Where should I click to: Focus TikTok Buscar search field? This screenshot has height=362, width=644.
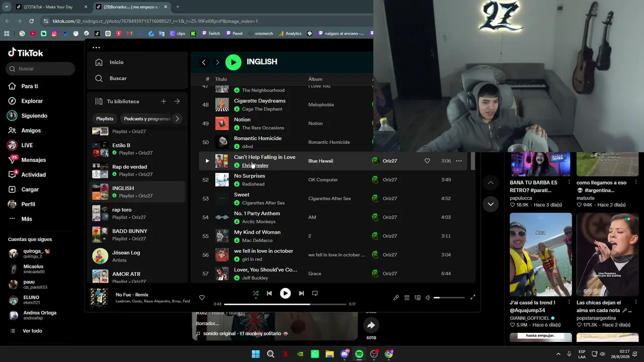pos(40,69)
